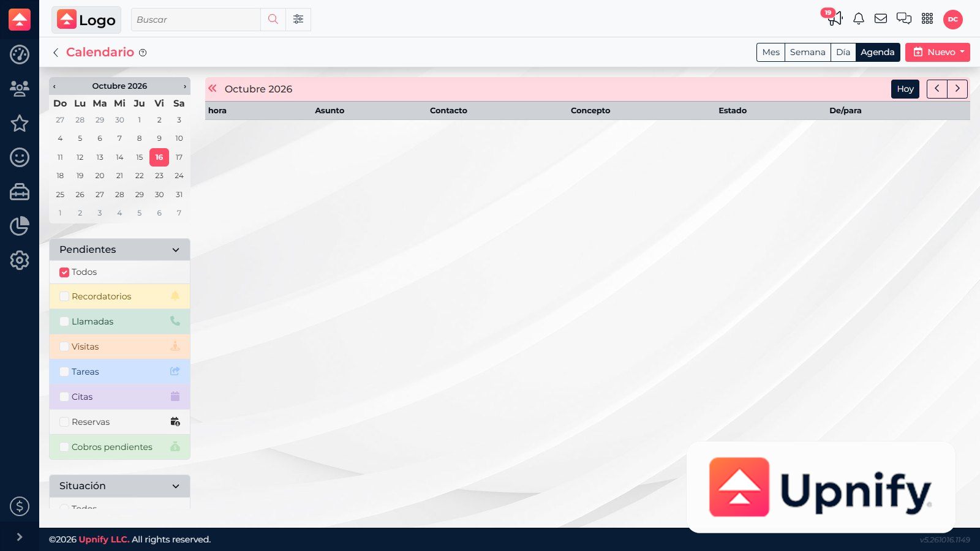Open the apps grid icon

click(x=927, y=19)
